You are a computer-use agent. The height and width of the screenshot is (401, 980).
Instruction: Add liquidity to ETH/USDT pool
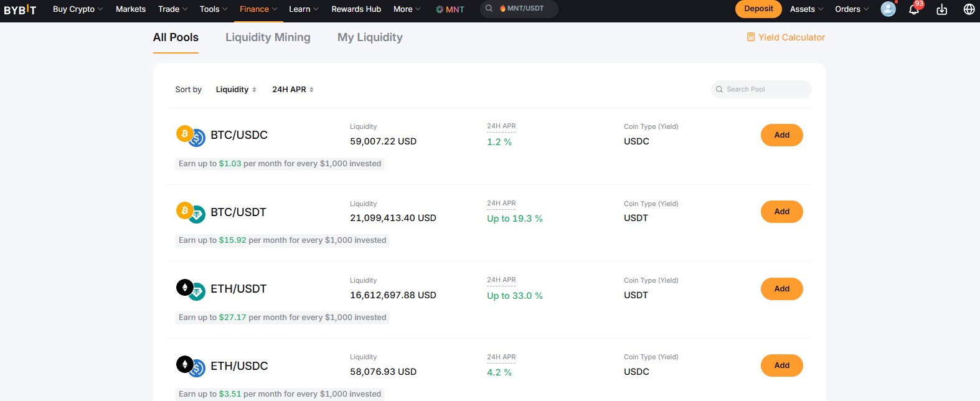coord(782,289)
